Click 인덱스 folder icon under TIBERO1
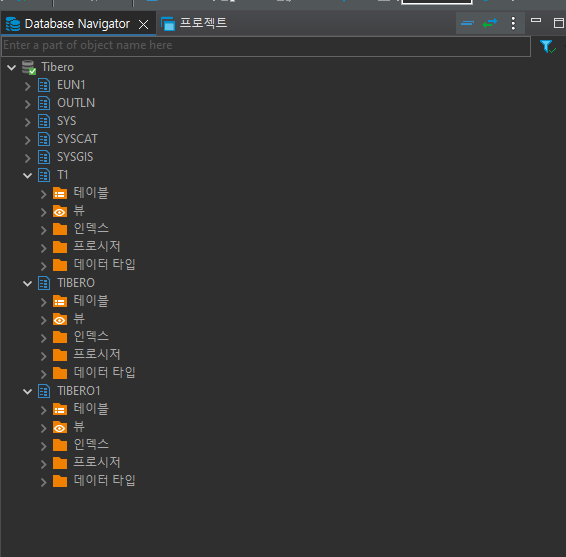566x557 pixels. (60, 445)
